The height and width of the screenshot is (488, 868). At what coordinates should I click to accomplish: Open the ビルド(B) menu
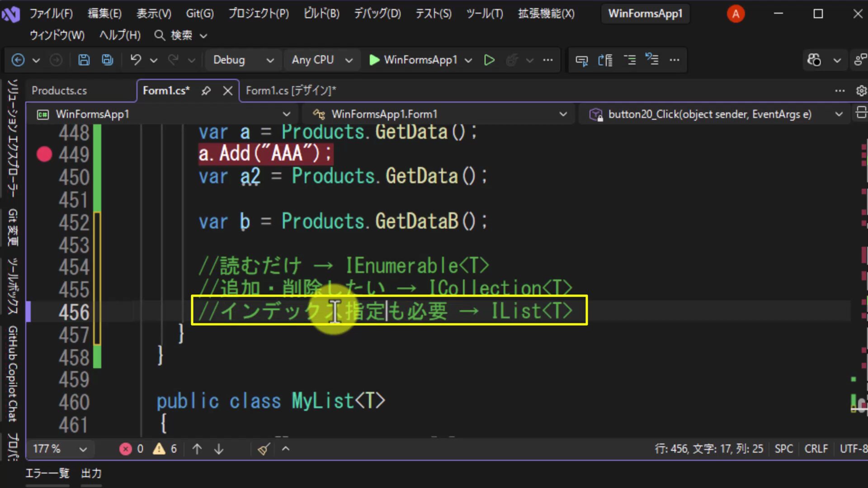pos(321,14)
